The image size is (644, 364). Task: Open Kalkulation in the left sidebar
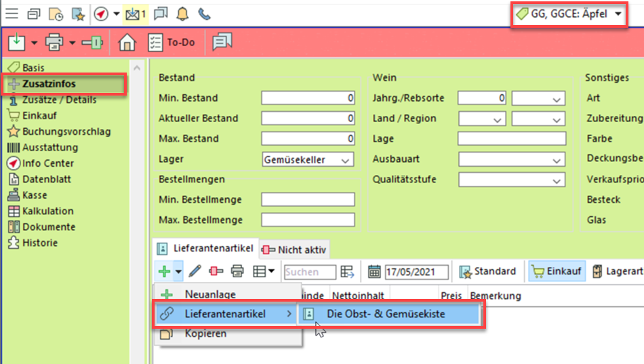tap(47, 211)
